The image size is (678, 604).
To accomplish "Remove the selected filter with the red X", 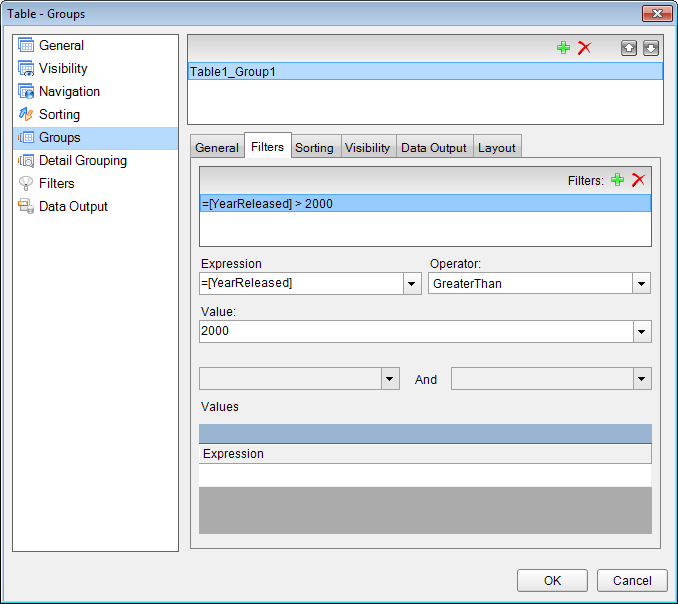I will pyautogui.click(x=638, y=179).
